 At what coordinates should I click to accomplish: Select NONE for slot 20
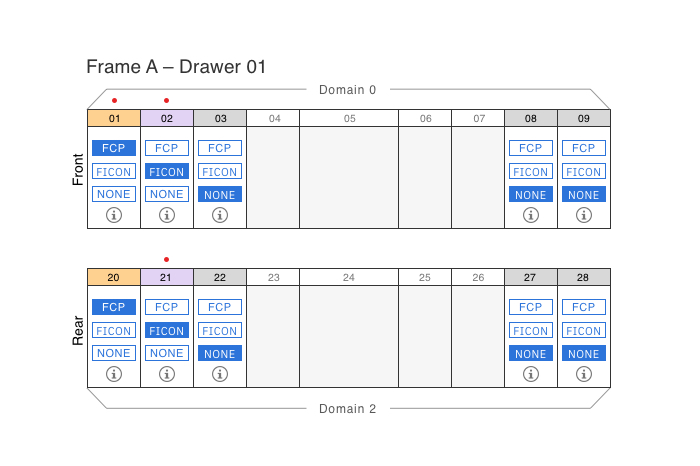[114, 353]
